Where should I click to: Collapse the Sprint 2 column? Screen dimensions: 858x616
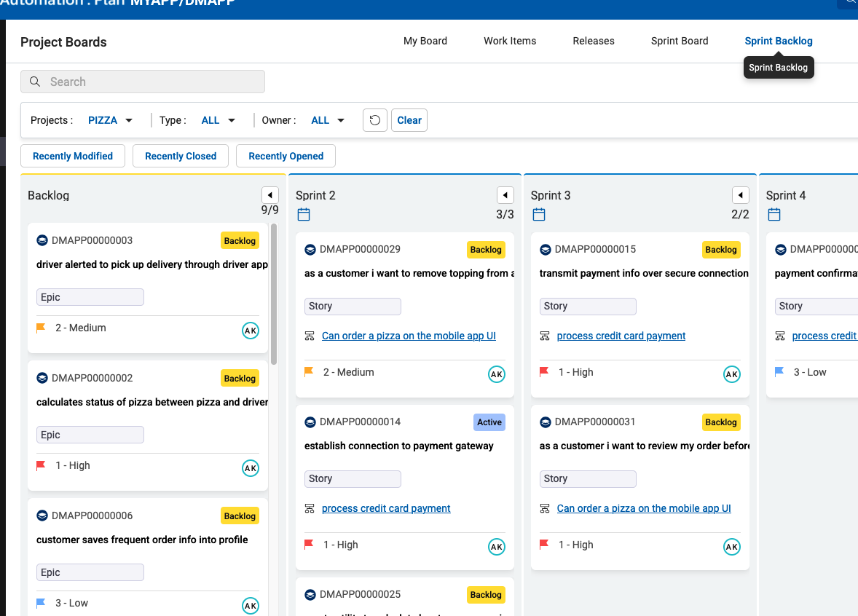505,195
